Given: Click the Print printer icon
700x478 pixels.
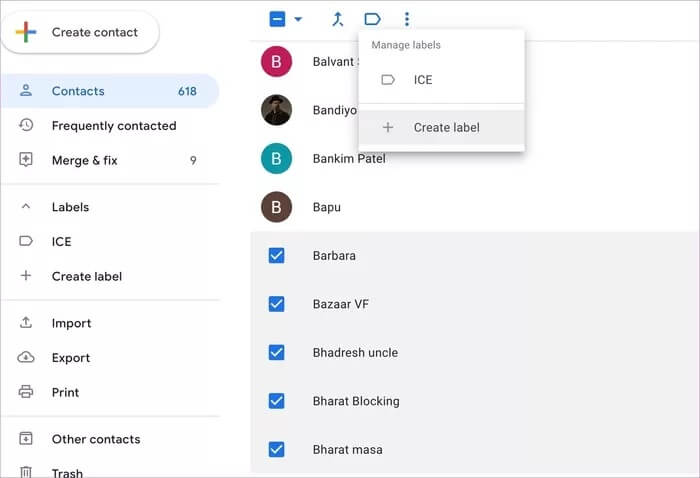Looking at the screenshot, I should click(26, 391).
